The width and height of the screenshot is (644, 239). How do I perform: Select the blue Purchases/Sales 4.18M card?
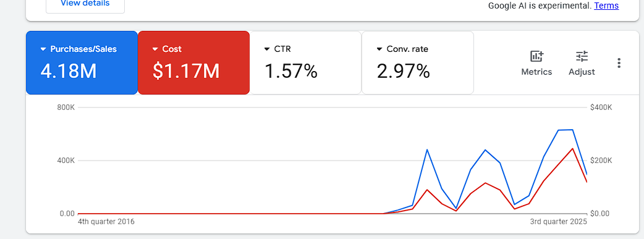82,63
